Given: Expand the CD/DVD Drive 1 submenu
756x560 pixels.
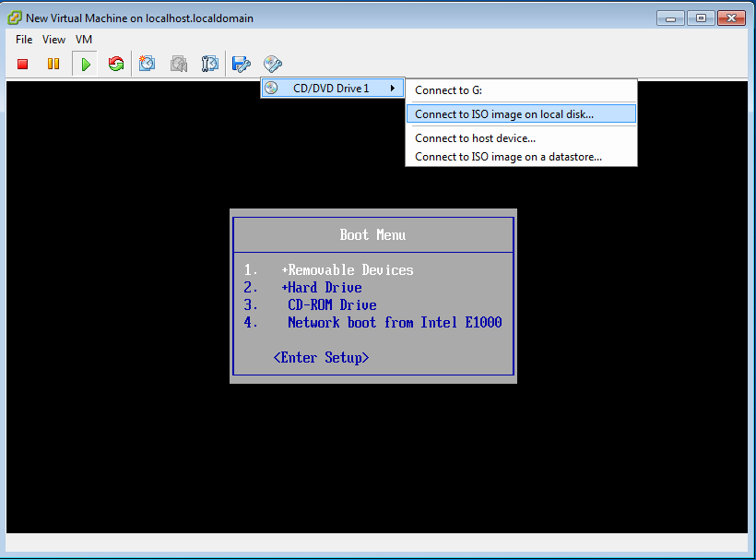Looking at the screenshot, I should [332, 89].
